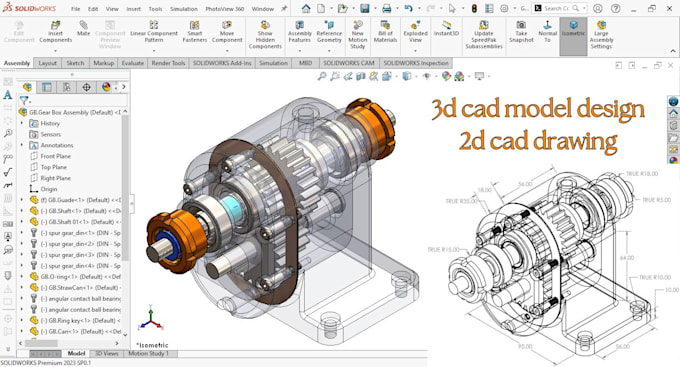
Task: Open the Assembly Features tool
Action: coord(300,32)
